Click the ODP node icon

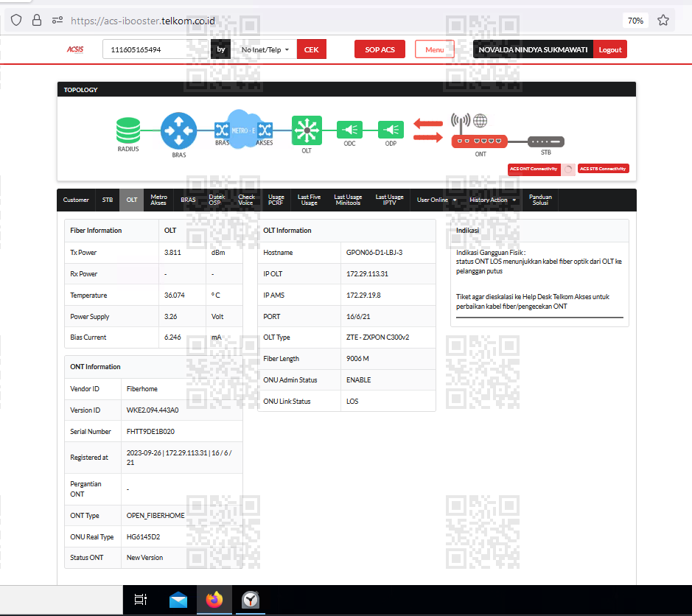391,130
